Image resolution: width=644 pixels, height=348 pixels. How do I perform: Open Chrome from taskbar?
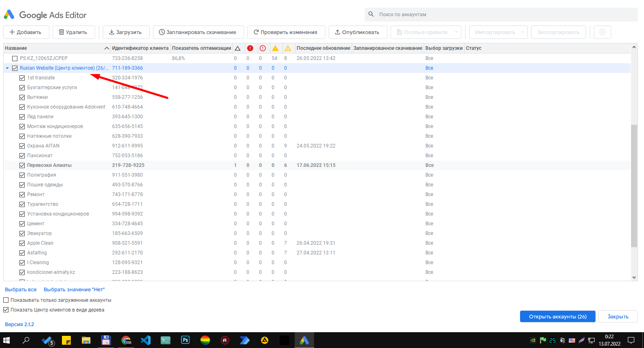pos(126,340)
